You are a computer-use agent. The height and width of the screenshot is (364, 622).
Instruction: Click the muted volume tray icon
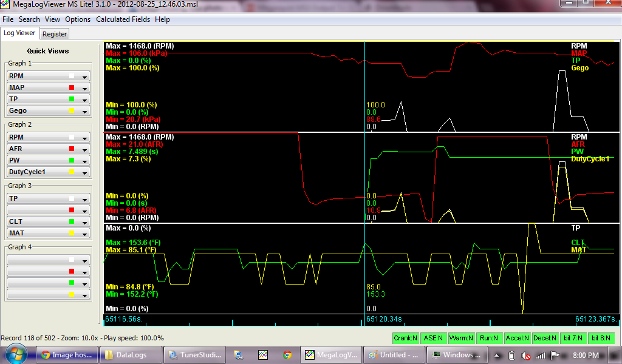(x=525, y=356)
